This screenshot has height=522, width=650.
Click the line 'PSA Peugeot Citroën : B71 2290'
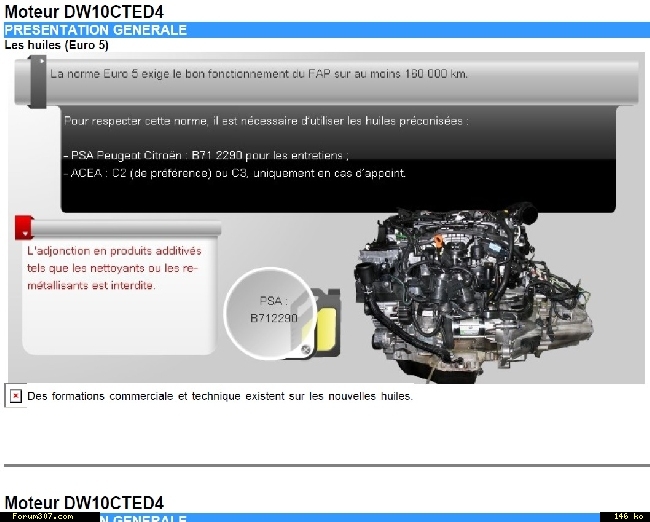pyautogui.click(x=206, y=155)
